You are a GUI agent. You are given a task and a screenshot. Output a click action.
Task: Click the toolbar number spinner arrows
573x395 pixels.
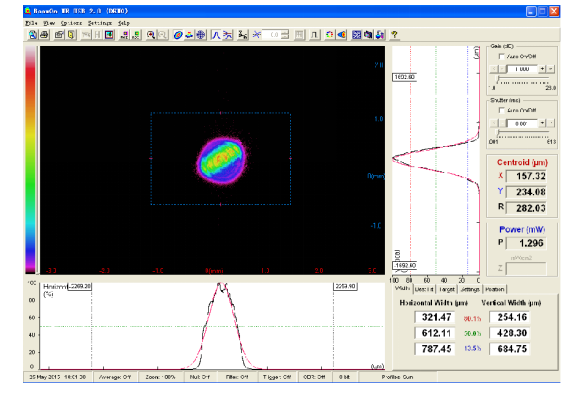[285, 35]
